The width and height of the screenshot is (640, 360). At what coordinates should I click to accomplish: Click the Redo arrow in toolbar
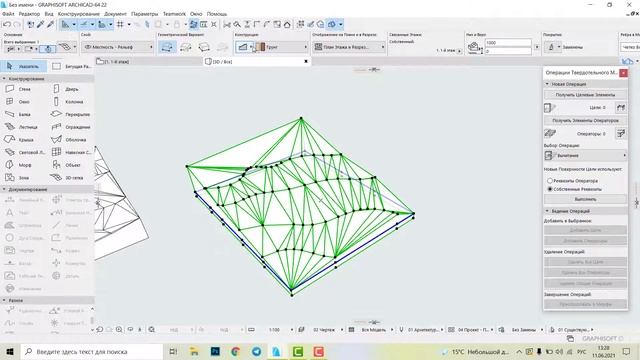17,24
